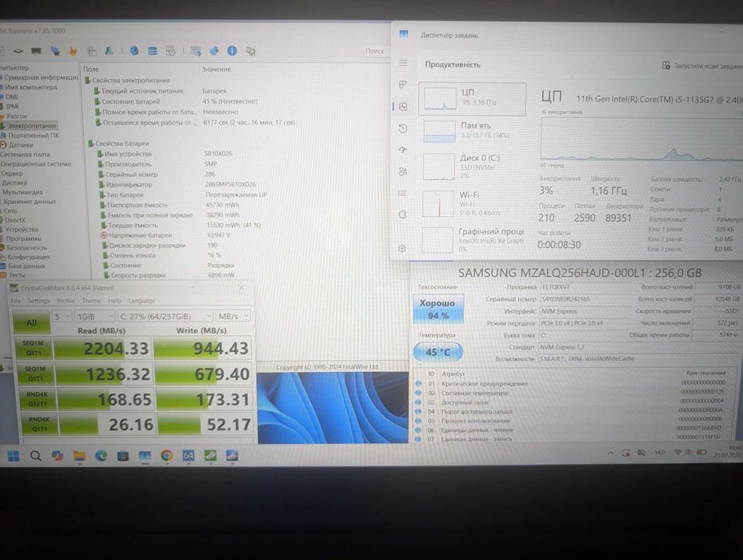Open the Settings menu in CrystalDiskMark
The height and width of the screenshot is (560, 743).
(x=38, y=301)
